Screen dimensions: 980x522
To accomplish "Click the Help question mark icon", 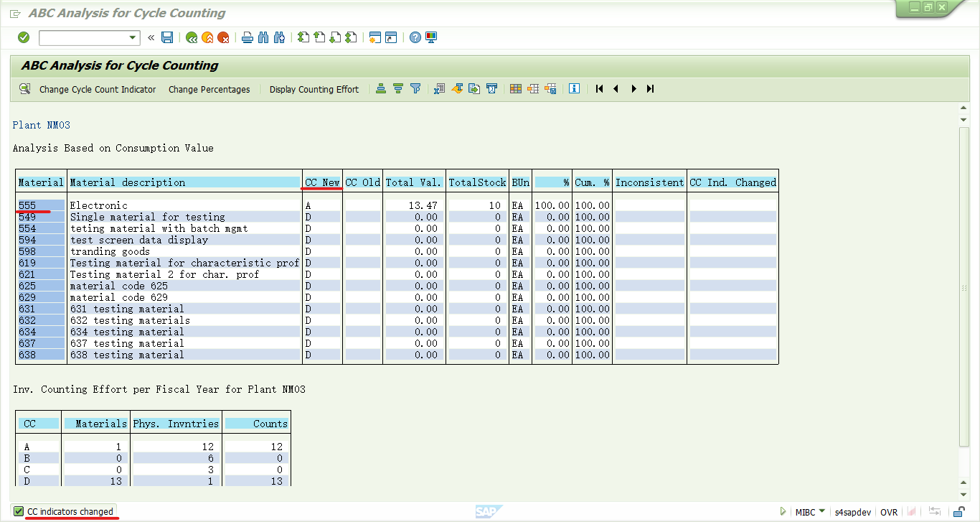I will [415, 37].
